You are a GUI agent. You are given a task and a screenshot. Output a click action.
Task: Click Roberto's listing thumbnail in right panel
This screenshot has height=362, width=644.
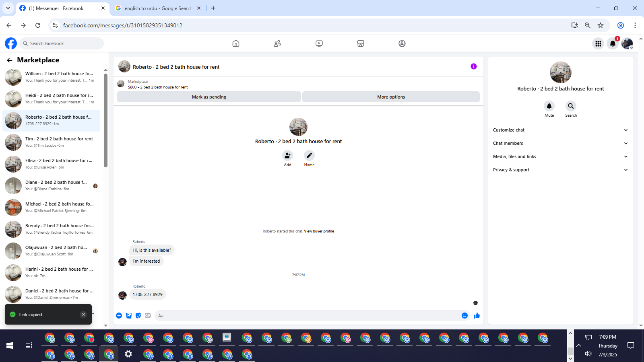[x=561, y=72]
